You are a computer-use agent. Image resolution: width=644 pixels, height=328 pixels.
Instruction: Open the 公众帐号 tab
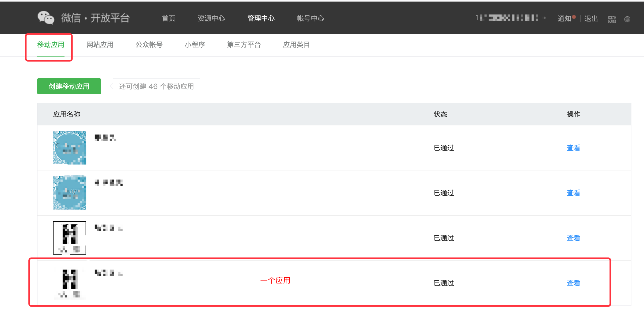click(149, 45)
